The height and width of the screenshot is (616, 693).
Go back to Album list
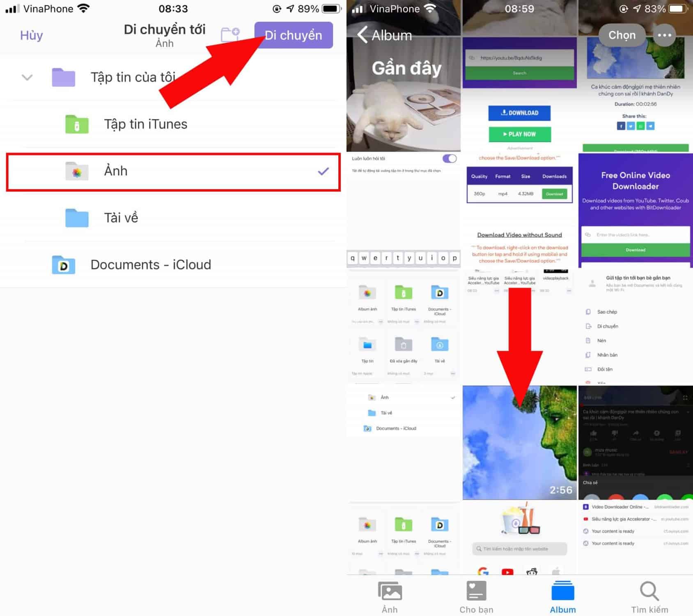pyautogui.click(x=384, y=35)
